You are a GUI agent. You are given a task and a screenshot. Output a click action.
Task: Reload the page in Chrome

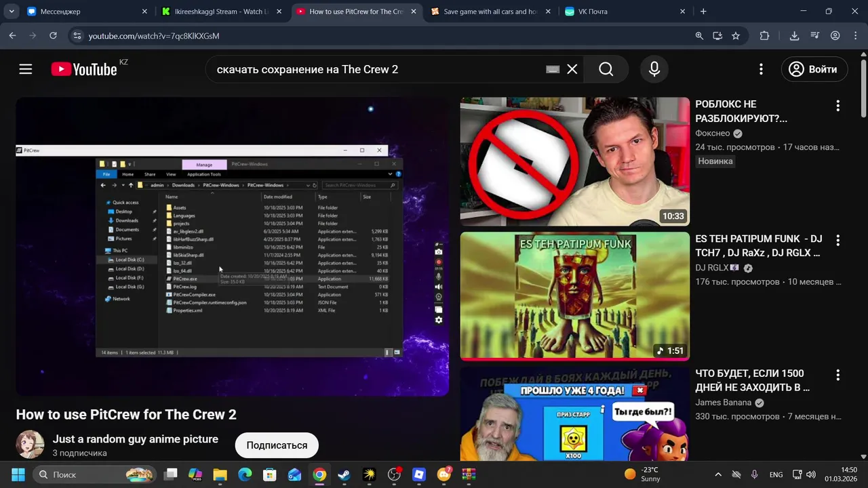(53, 36)
